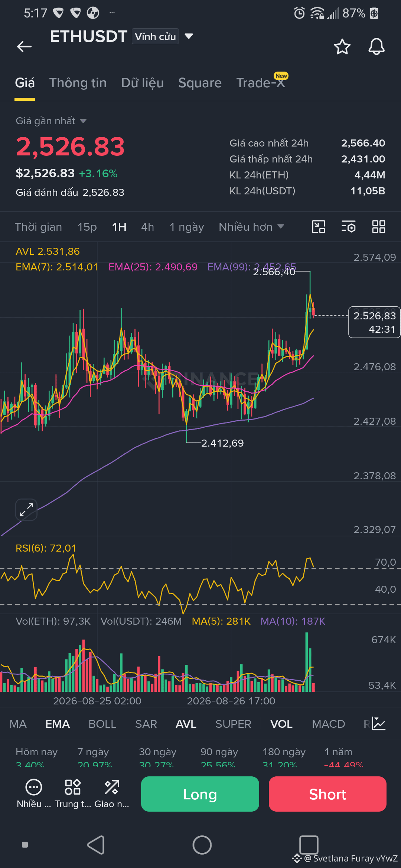
Task: Tap the Giá đánh dấu 2,526.83 text
Action: (70, 193)
